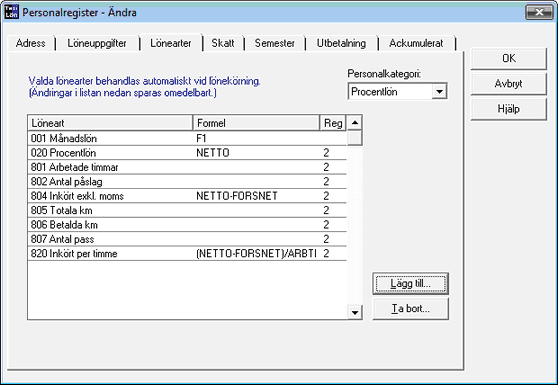This screenshot has height=385, width=558.
Task: Switch to the Adress tab
Action: 31,43
